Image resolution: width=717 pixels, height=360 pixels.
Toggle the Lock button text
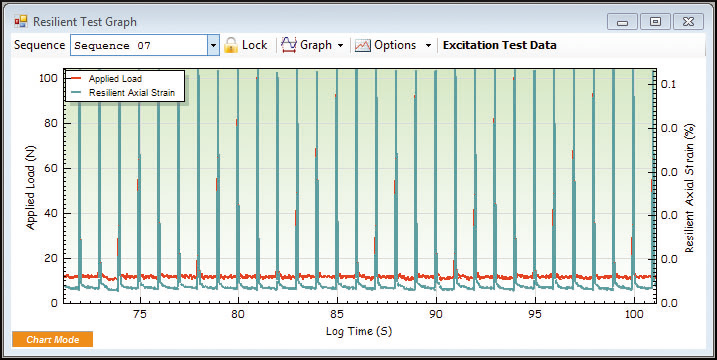pyautogui.click(x=254, y=45)
